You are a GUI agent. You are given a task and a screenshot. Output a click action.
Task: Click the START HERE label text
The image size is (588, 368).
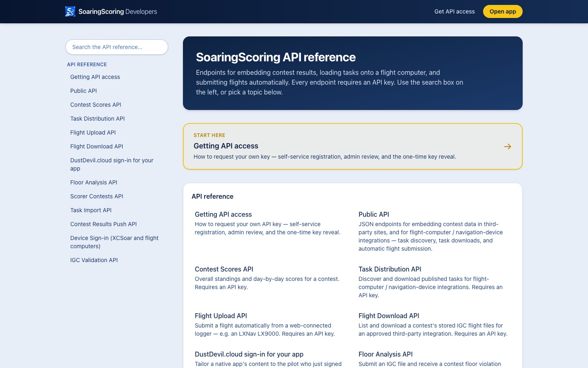tap(209, 135)
